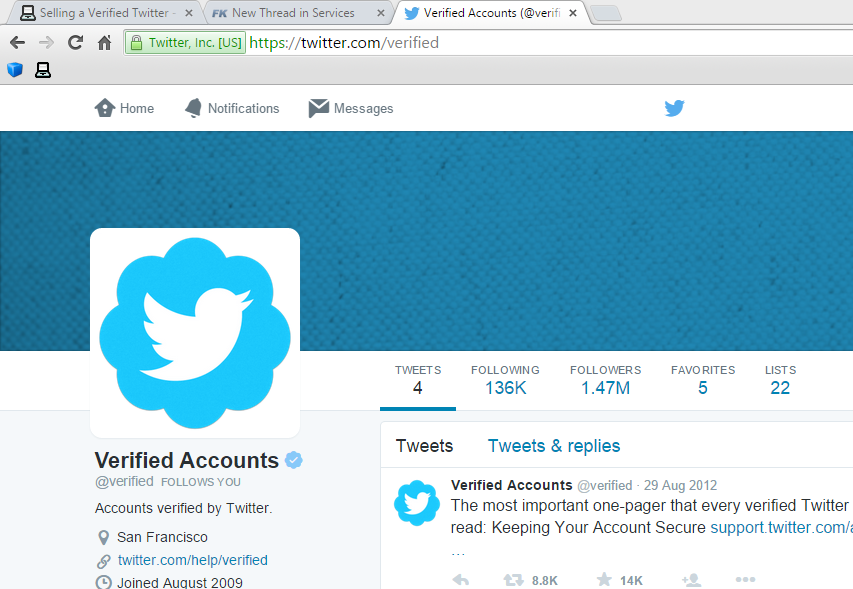Click the 8.8K retweet count
853x589 pixels.
(x=545, y=580)
